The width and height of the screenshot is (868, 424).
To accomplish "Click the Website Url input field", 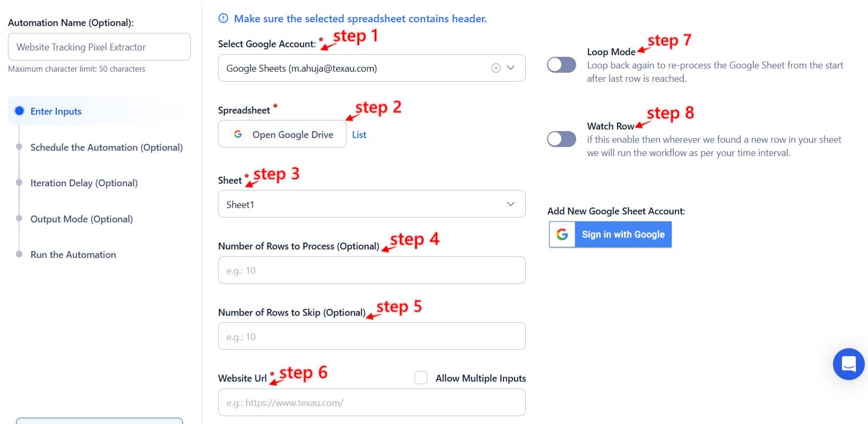I will pos(371,402).
